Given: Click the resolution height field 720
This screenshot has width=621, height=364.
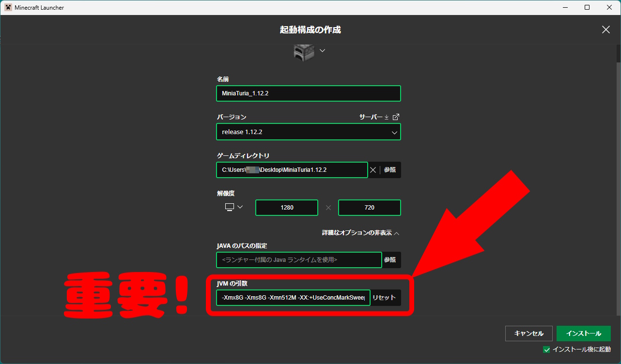Looking at the screenshot, I should 370,208.
